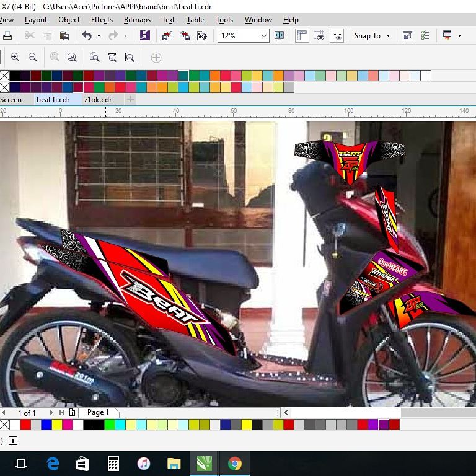Open the Table menu

[195, 20]
